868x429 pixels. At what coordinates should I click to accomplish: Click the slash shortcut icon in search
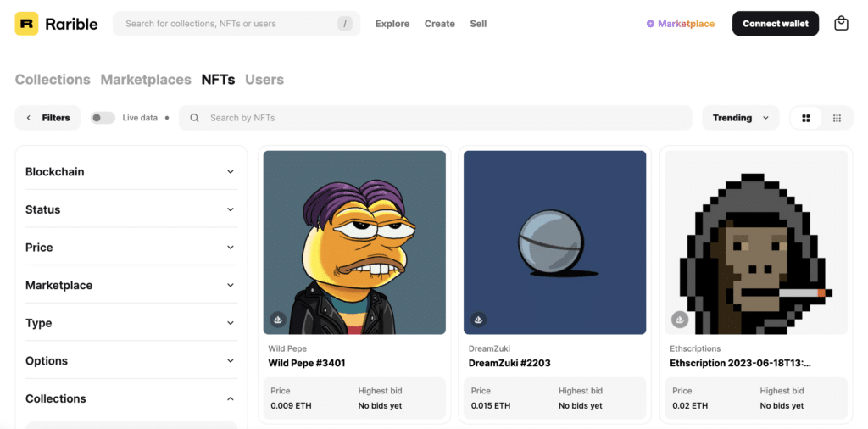[345, 24]
